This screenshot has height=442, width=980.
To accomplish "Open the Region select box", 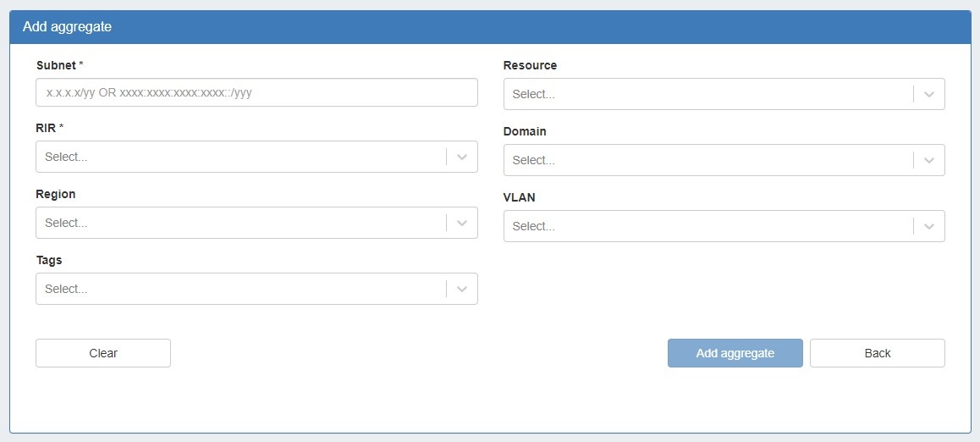I will (x=241, y=223).
